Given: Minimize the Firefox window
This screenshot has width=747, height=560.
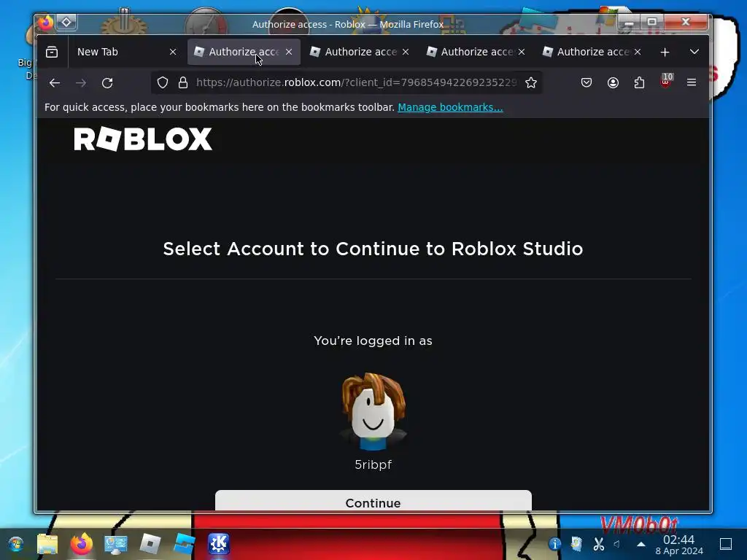Looking at the screenshot, I should (x=629, y=23).
